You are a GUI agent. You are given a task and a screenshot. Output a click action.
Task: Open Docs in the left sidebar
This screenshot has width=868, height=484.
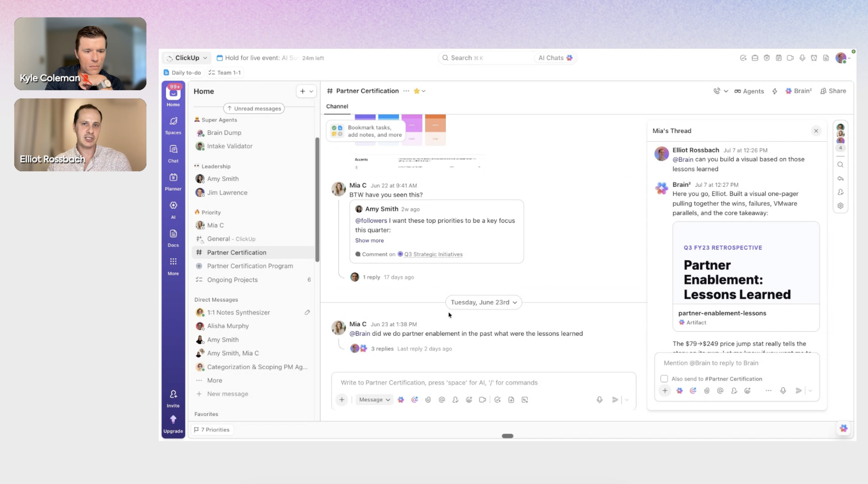point(173,238)
